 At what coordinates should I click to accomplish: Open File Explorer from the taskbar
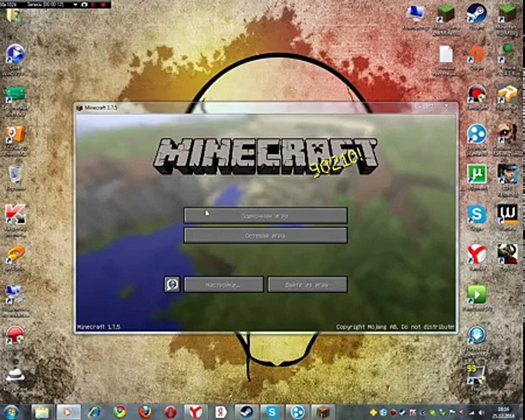click(x=42, y=412)
